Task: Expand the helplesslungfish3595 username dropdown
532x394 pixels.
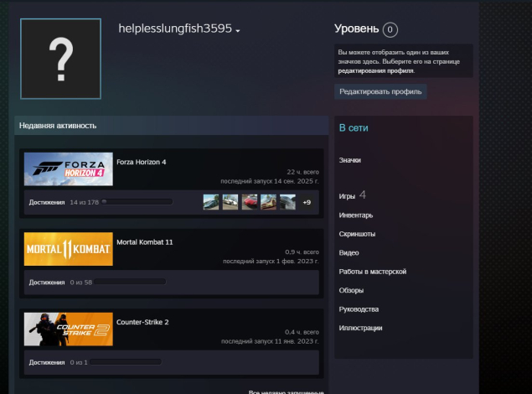Action: tap(238, 30)
